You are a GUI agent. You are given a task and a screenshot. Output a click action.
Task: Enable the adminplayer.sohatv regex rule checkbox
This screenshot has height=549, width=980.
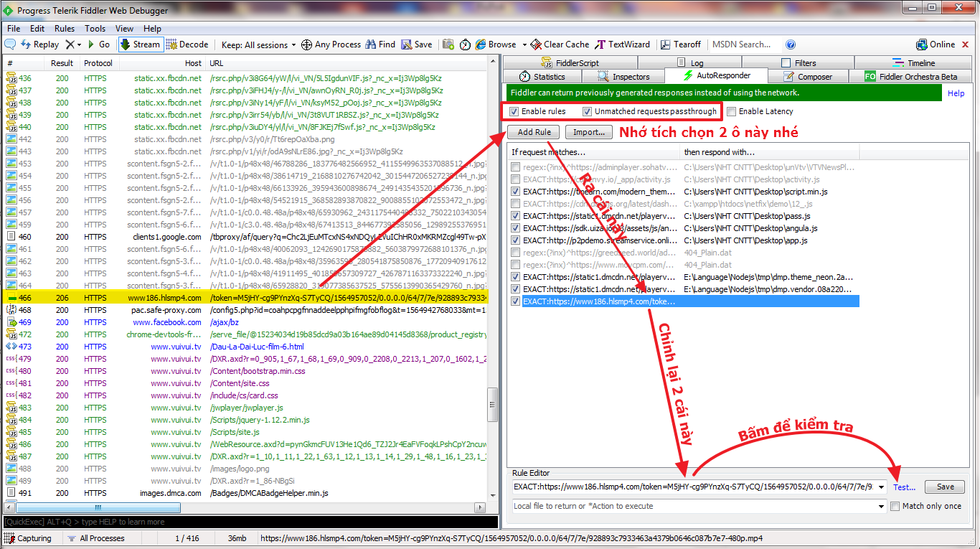[x=516, y=167]
